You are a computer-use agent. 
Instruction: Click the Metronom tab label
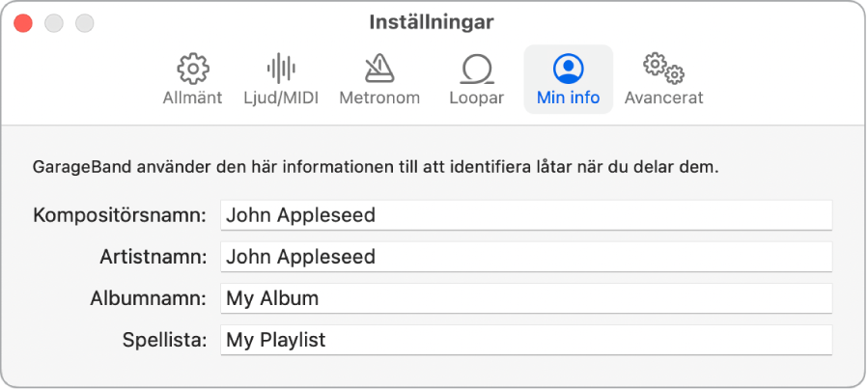(379, 97)
